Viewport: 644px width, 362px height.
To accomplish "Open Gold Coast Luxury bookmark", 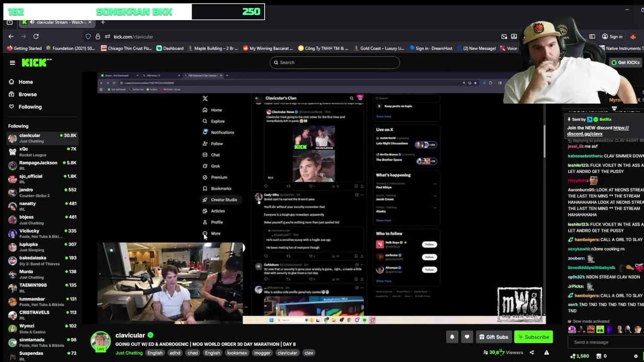I will pyautogui.click(x=378, y=48).
